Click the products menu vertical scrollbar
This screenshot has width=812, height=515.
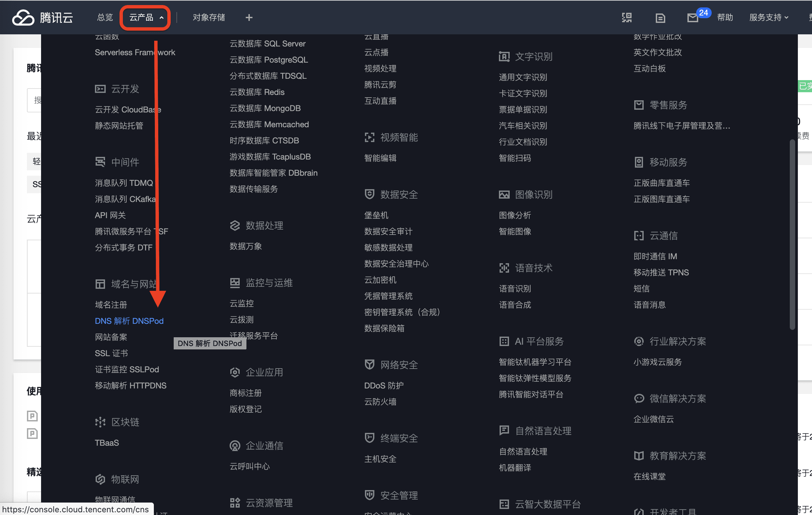792,234
